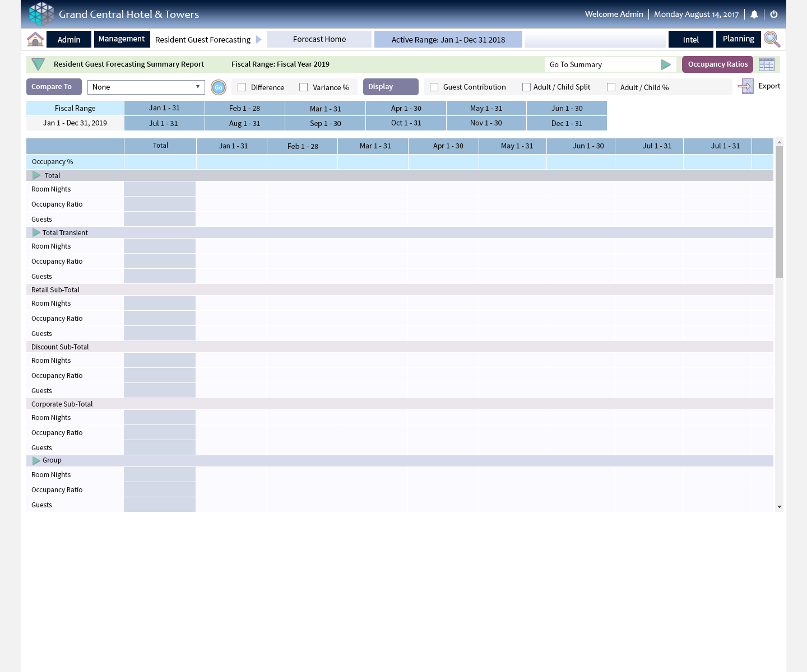
Task: Click the Occupancy Ratios button
Action: (x=717, y=64)
